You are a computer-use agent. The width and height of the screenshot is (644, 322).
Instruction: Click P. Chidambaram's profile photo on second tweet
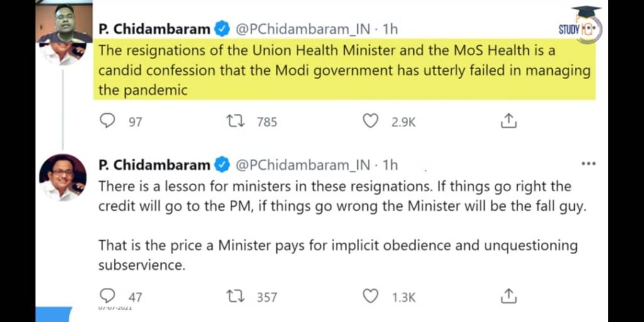(63, 177)
